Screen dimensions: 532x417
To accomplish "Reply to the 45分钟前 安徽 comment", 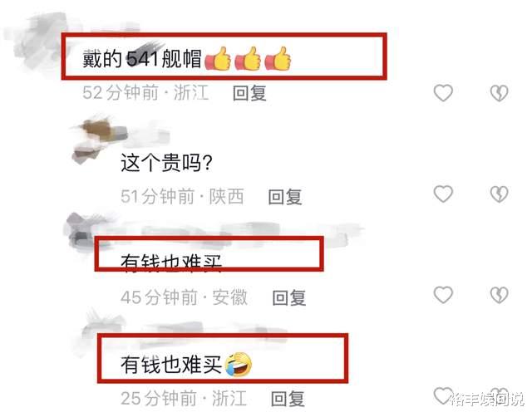I will pyautogui.click(x=289, y=297).
